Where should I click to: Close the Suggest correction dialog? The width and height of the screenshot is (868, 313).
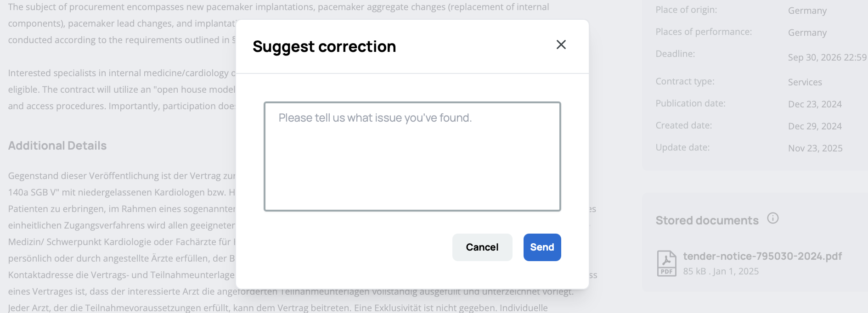pos(561,45)
